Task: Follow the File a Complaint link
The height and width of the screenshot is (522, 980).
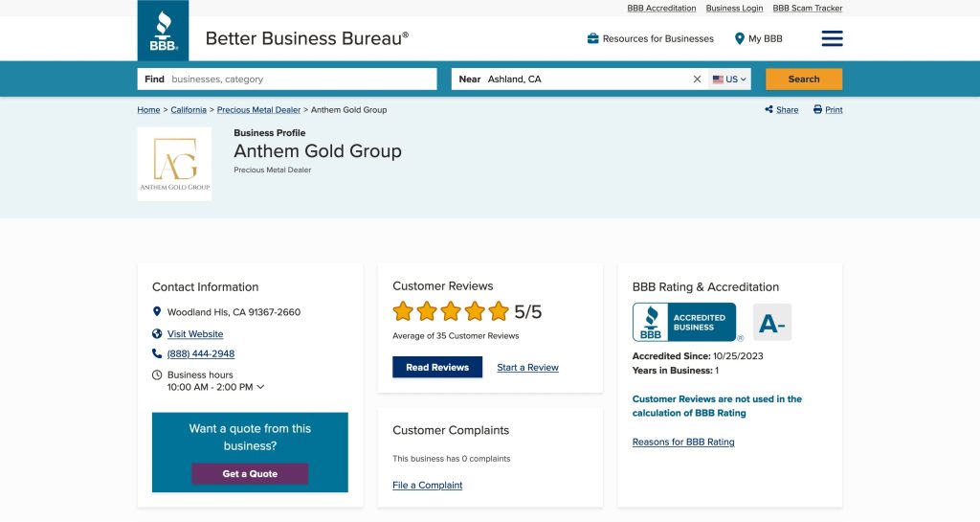Action: 427,486
